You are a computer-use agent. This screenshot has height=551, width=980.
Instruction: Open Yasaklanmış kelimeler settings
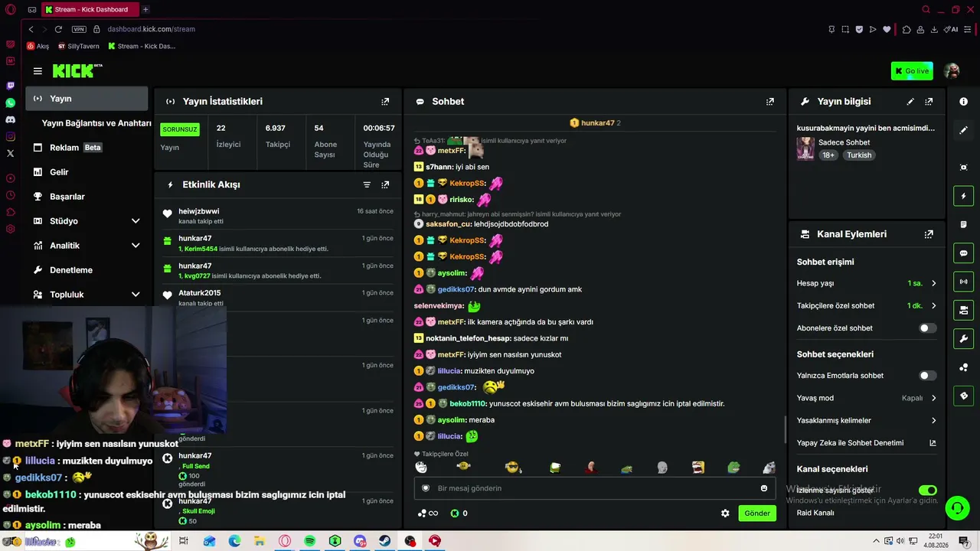pos(866,420)
